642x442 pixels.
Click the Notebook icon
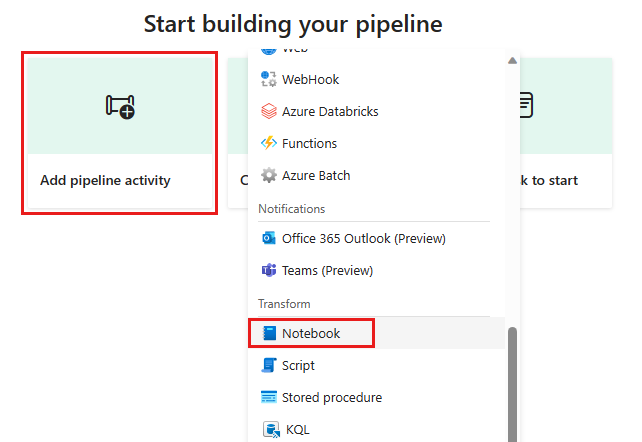click(269, 333)
